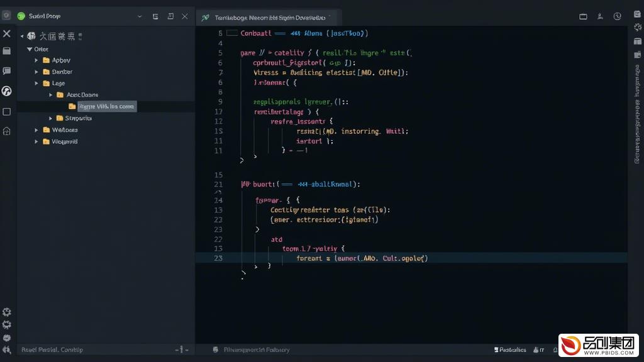Screen dimensions: 644x362
Task: Open the home icon in left sidebar
Action: click(6, 131)
